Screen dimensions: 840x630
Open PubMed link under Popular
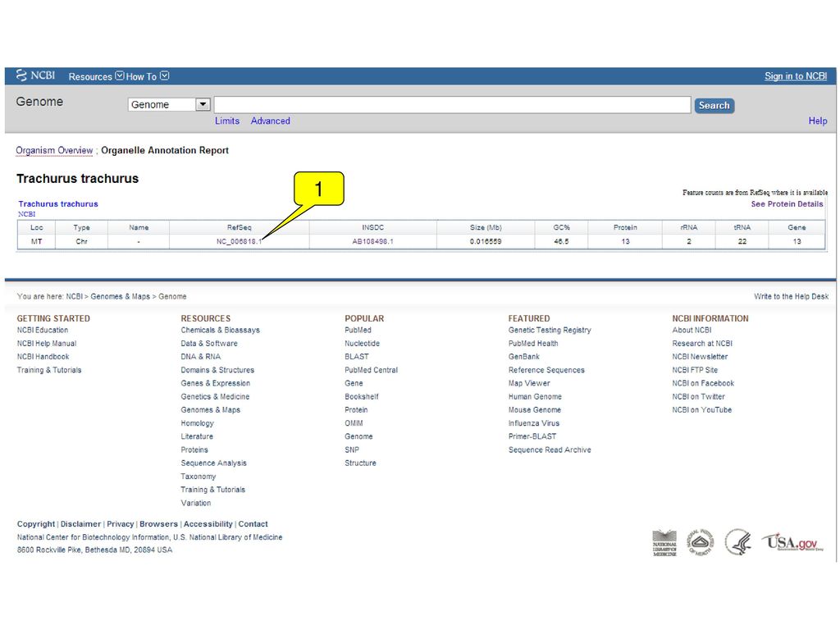pos(358,330)
